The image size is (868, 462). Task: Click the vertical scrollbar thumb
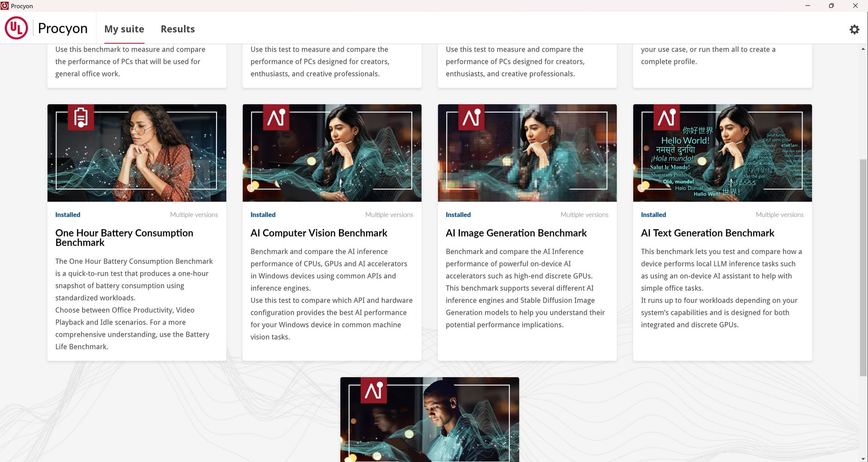tap(863, 268)
